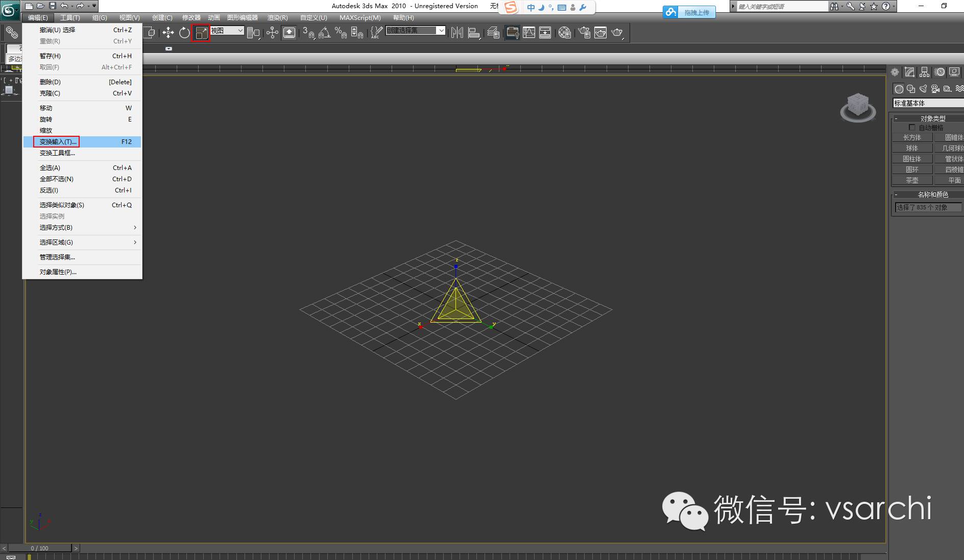Open the Render Setup icon
The image size is (964, 560).
(584, 33)
